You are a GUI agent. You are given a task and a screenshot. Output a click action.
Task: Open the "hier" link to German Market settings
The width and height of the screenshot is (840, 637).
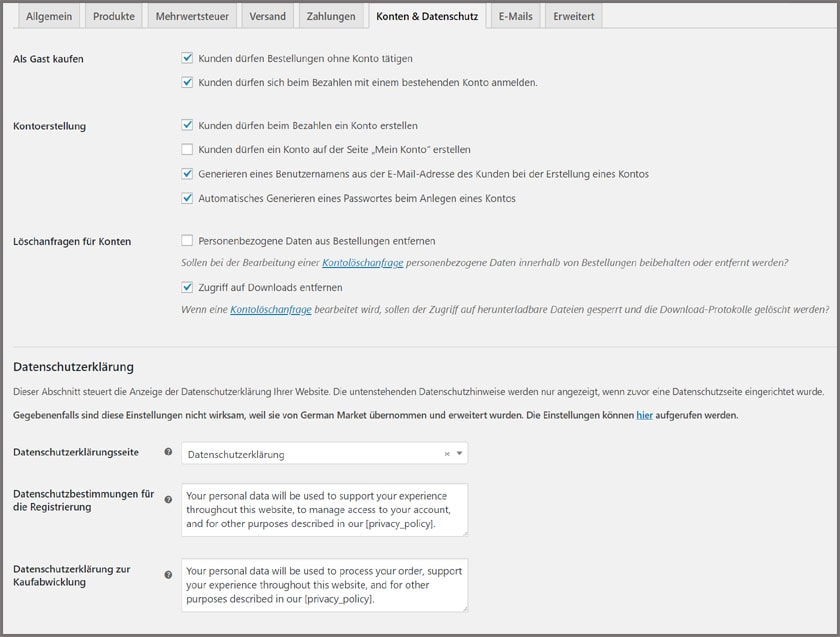pyautogui.click(x=644, y=415)
